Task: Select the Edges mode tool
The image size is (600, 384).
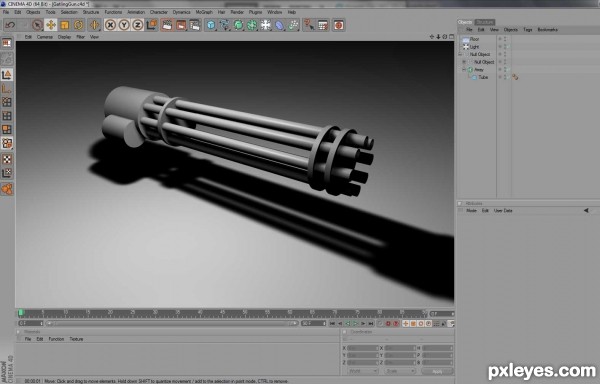Action: pyautogui.click(x=7, y=116)
